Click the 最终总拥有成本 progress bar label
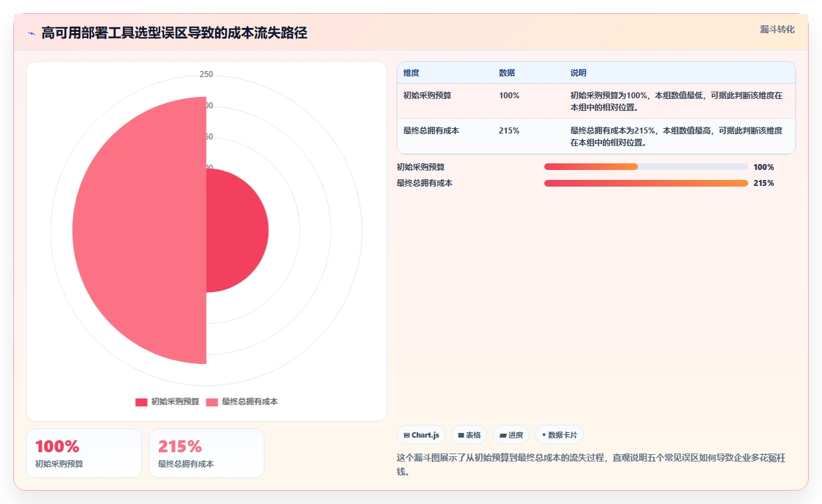Image resolution: width=822 pixels, height=504 pixels. [425, 183]
